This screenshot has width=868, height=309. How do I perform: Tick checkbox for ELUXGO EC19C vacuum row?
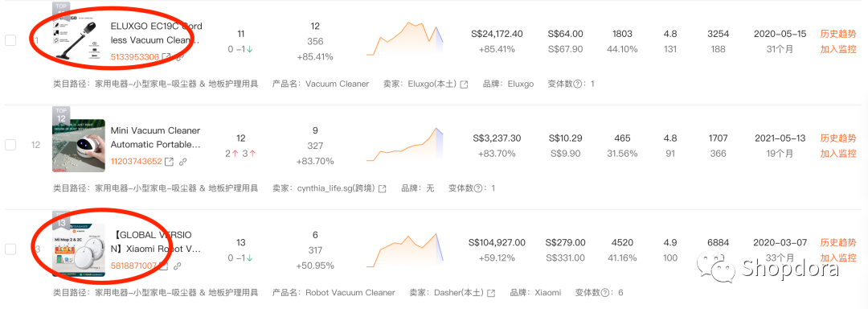(x=10, y=40)
